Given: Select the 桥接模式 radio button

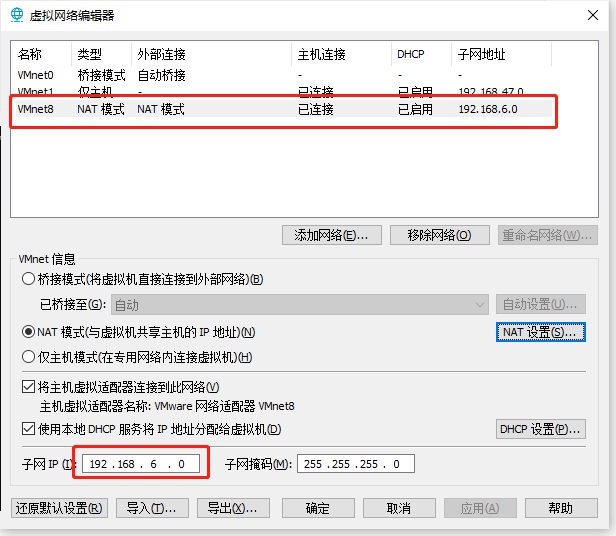Looking at the screenshot, I should 28,279.
